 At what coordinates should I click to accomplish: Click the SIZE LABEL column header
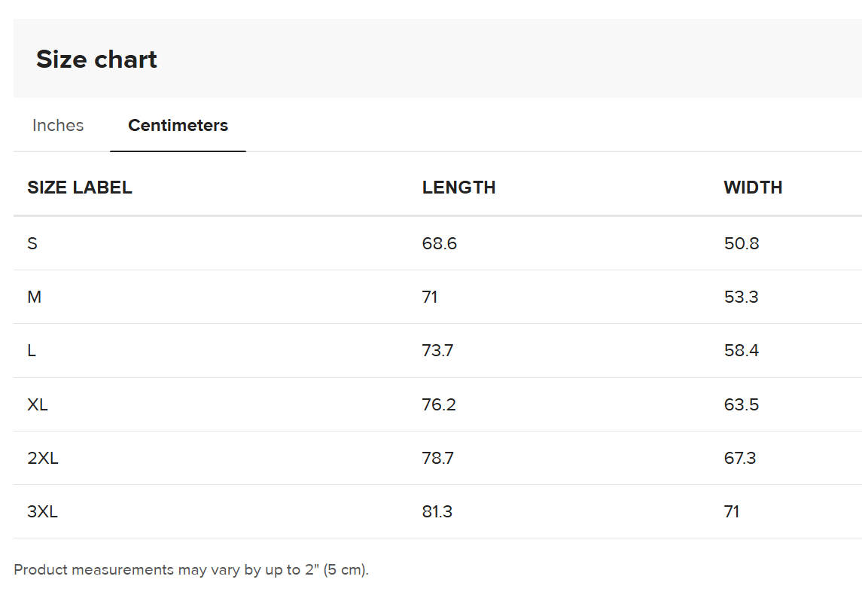80,188
